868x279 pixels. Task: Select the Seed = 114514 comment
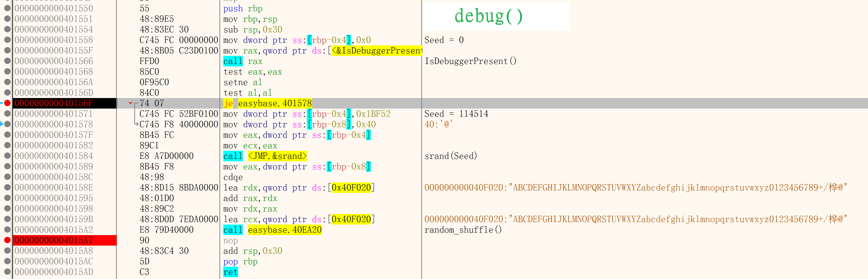point(456,114)
